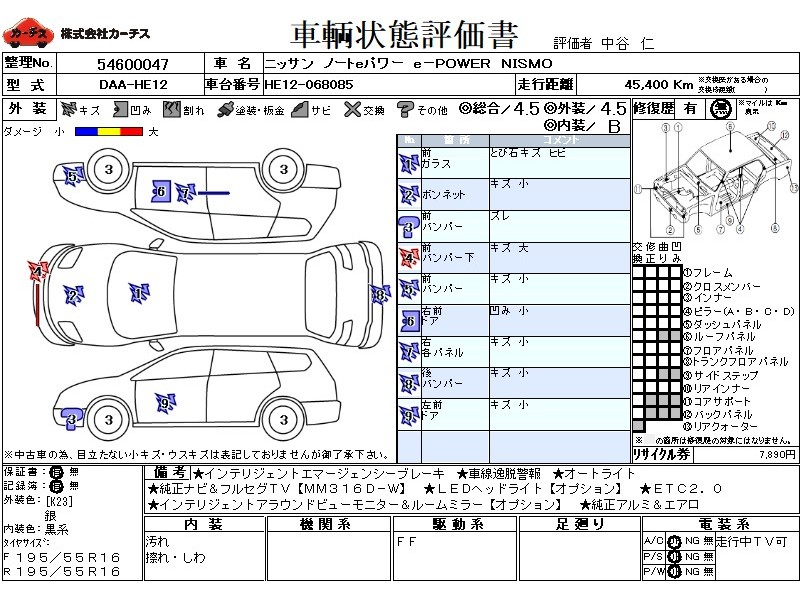Click the evaluator name 評価者 中谷 仁
The width and height of the screenshot is (800, 600).
pyautogui.click(x=604, y=43)
